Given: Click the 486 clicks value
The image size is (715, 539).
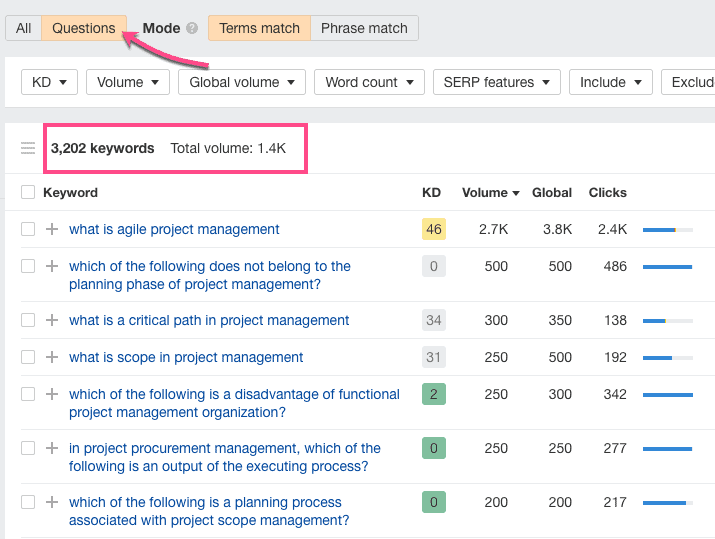Looking at the screenshot, I should (615, 266).
